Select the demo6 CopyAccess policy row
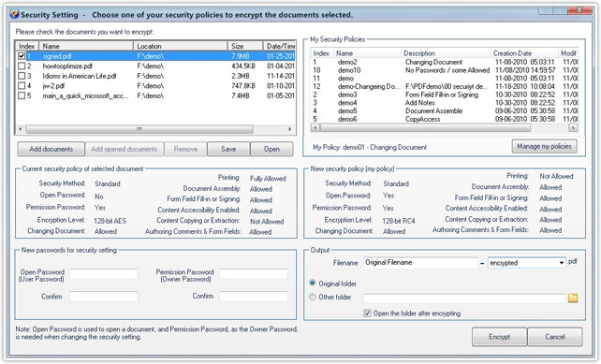 tap(445, 119)
